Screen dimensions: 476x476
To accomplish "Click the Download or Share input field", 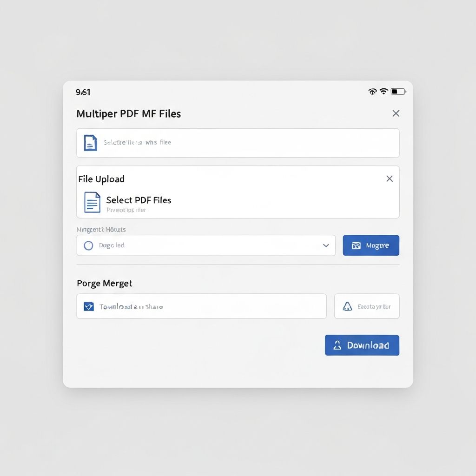I will [201, 306].
